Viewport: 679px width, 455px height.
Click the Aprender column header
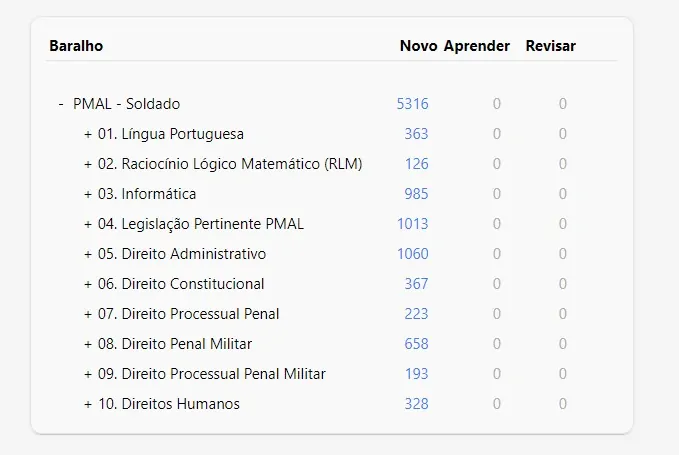coord(477,46)
